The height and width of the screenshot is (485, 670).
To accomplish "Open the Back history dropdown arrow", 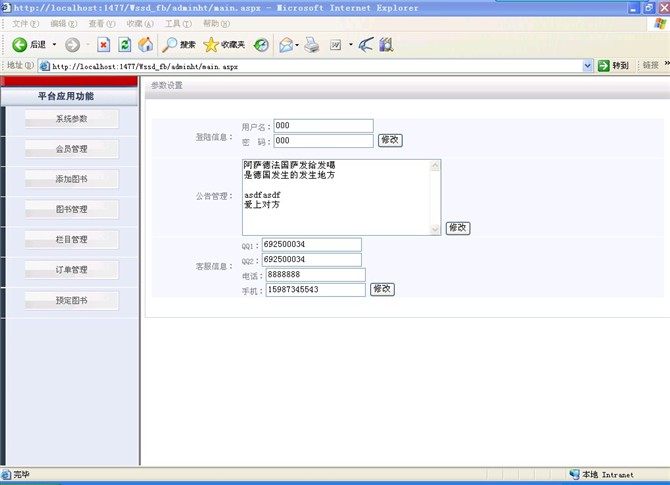I will [54, 44].
